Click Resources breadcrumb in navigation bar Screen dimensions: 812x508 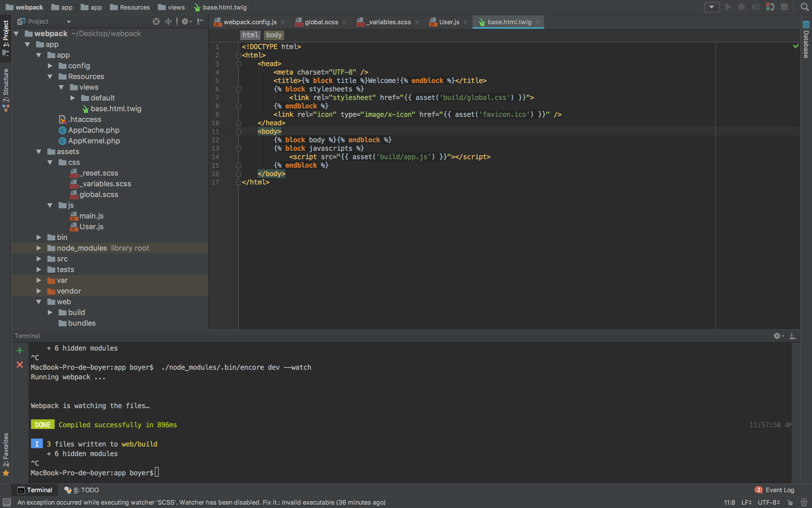130,7
